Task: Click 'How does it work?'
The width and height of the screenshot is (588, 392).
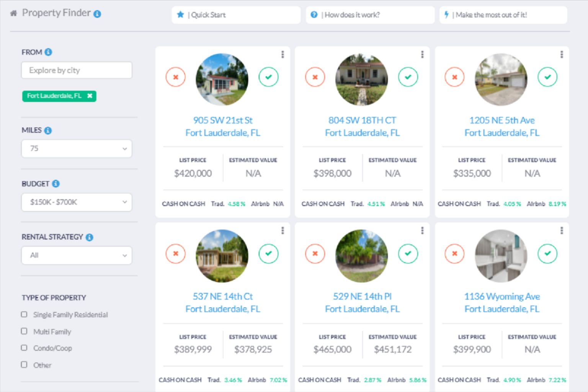Action: pyautogui.click(x=369, y=15)
